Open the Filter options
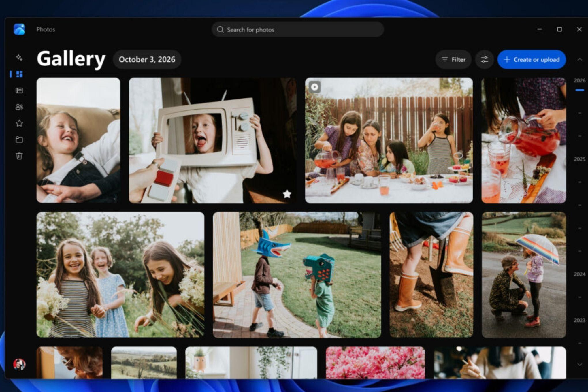This screenshot has height=392, width=588. click(x=453, y=59)
